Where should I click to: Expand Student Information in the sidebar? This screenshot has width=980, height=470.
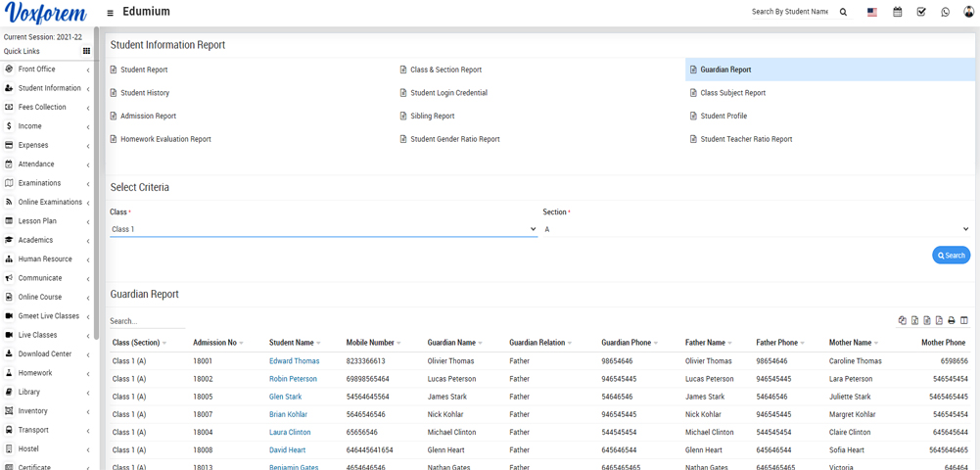click(49, 88)
